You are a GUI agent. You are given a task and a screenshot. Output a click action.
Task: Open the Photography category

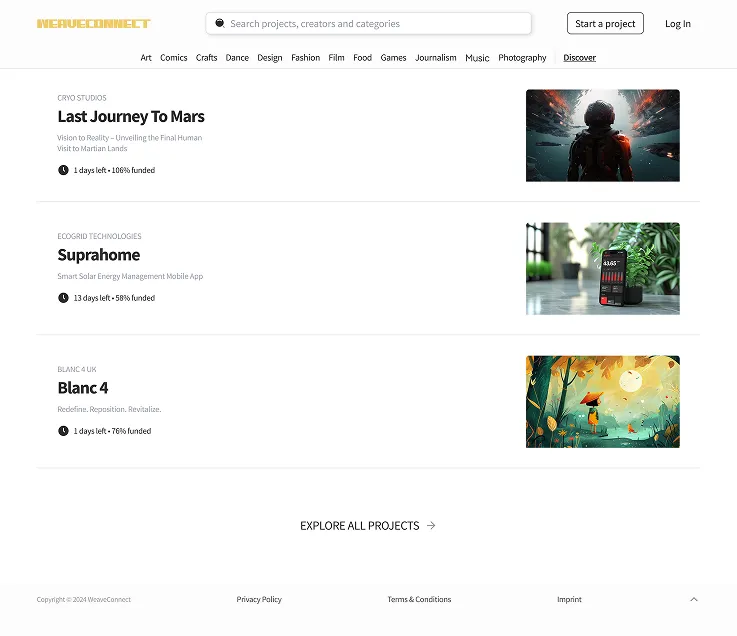pos(522,58)
